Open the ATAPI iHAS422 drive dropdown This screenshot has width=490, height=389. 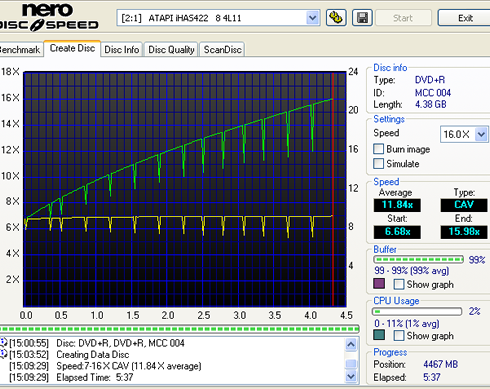pyautogui.click(x=312, y=18)
